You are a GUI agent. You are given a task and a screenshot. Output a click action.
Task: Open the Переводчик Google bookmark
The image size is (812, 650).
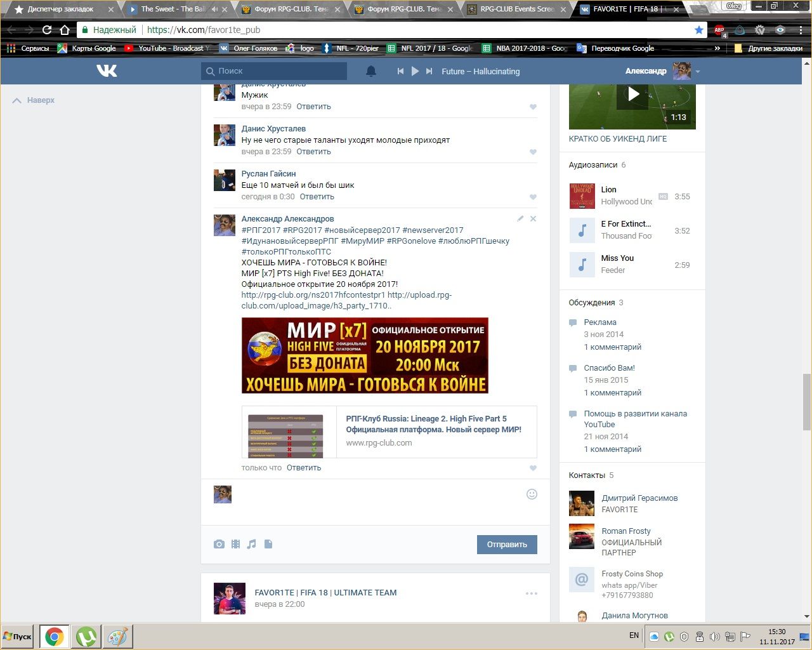point(616,48)
